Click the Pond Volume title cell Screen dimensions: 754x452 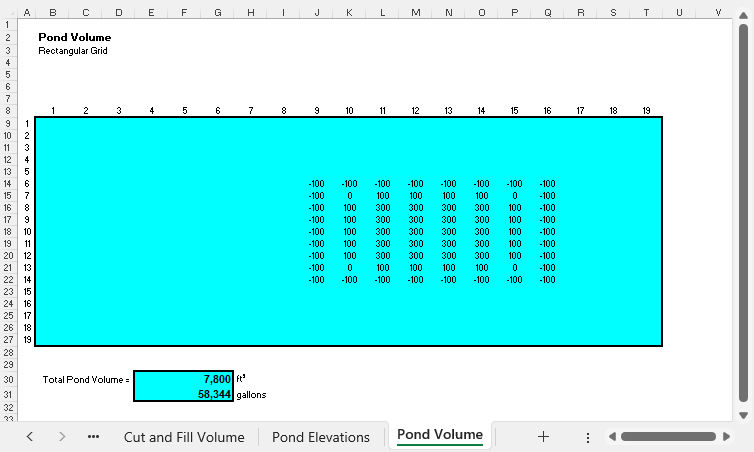[74, 37]
